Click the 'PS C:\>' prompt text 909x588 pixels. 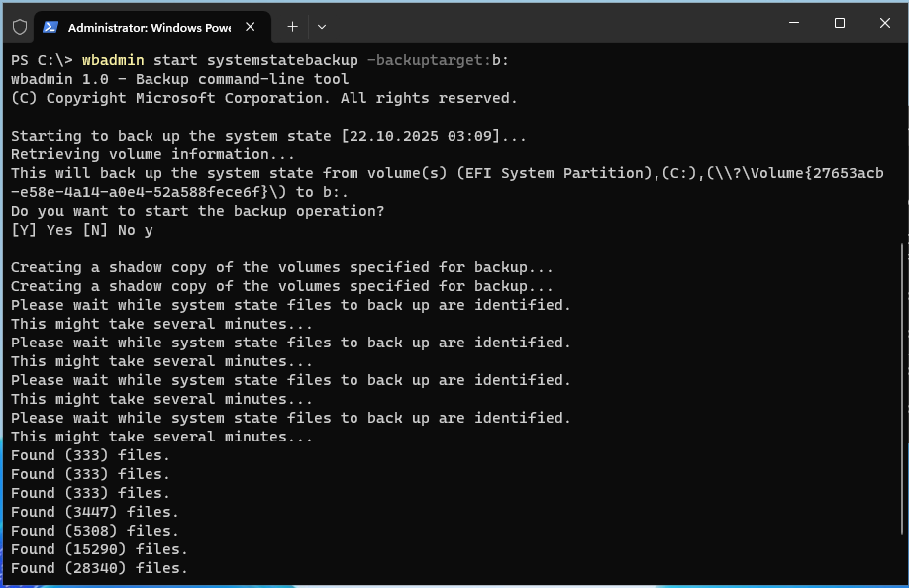click(42, 60)
